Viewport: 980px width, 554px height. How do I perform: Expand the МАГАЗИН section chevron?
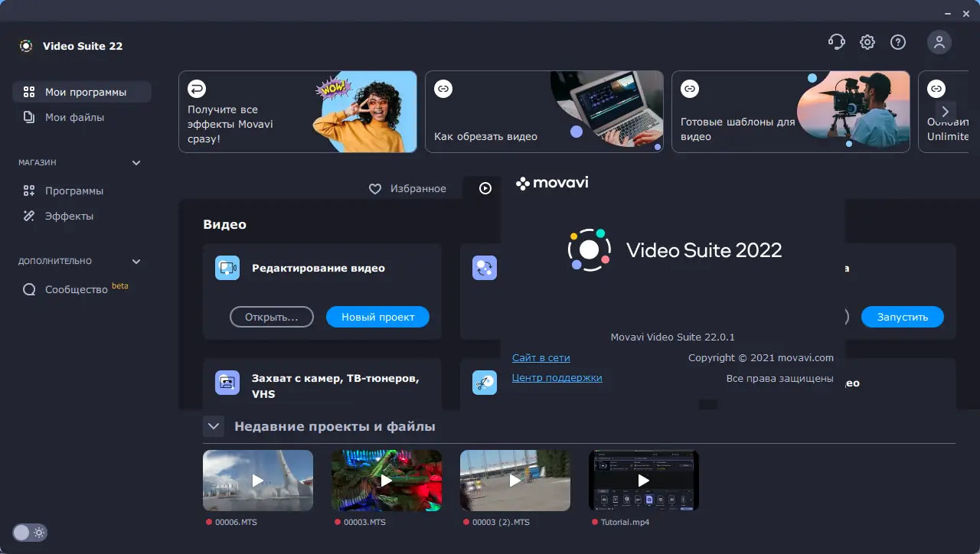(136, 162)
